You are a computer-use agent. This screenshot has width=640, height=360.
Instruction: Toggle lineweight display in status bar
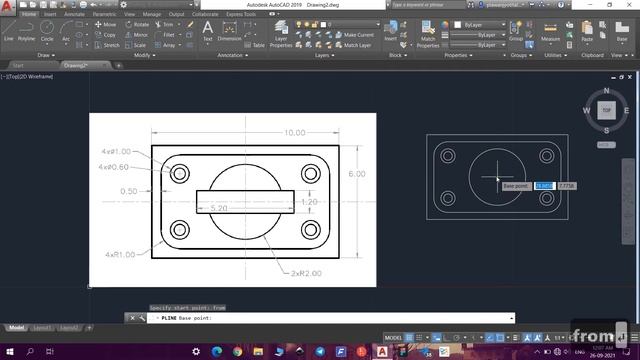pos(516,338)
